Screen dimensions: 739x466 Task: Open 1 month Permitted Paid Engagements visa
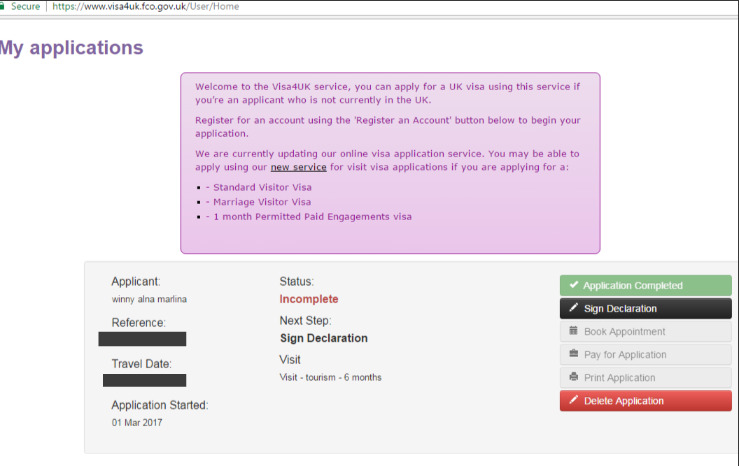[311, 217]
